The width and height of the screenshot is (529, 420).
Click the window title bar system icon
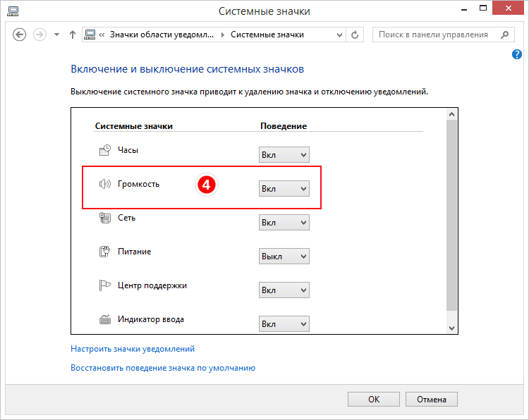(x=13, y=11)
